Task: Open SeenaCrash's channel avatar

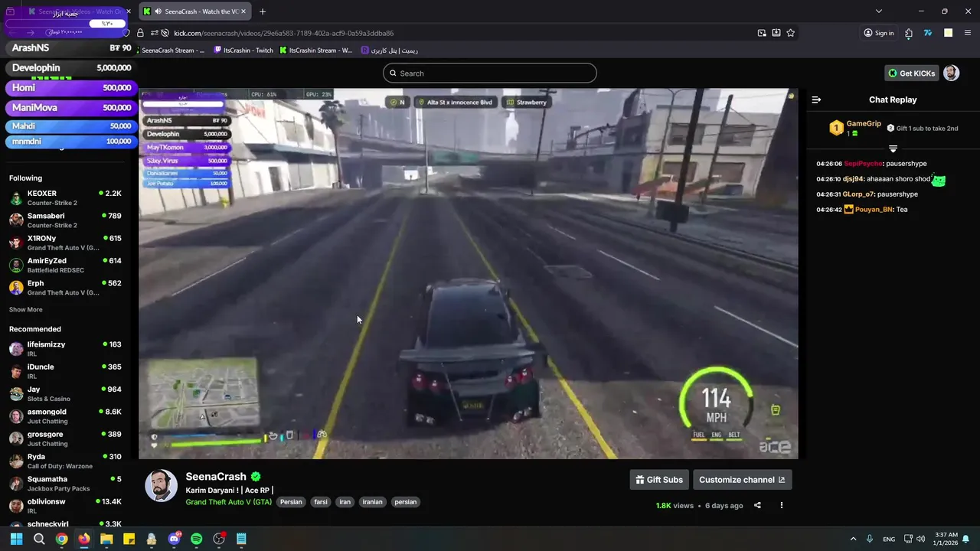Action: tap(161, 486)
